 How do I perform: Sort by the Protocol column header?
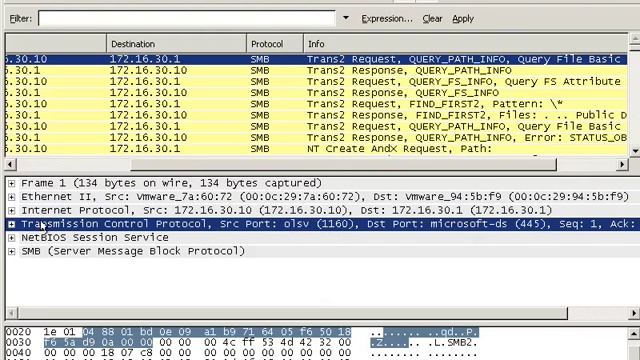click(275, 44)
